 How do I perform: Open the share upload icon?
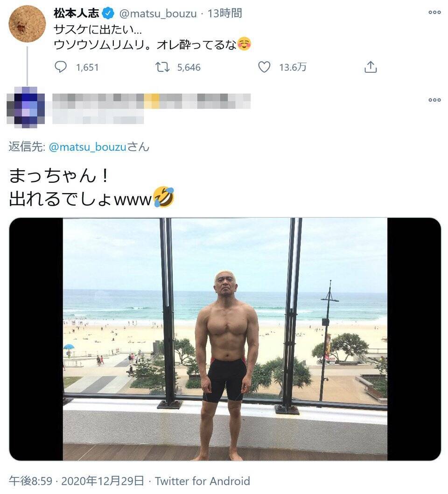pyautogui.click(x=371, y=67)
